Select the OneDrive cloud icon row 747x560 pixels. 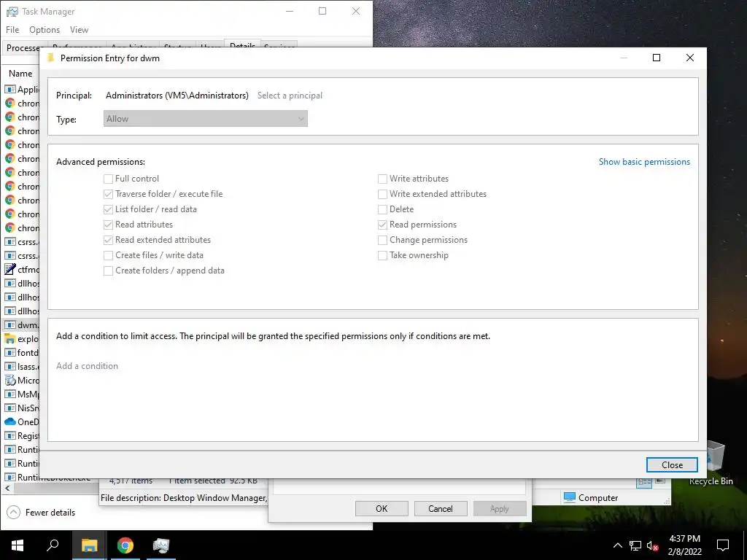pos(10,422)
